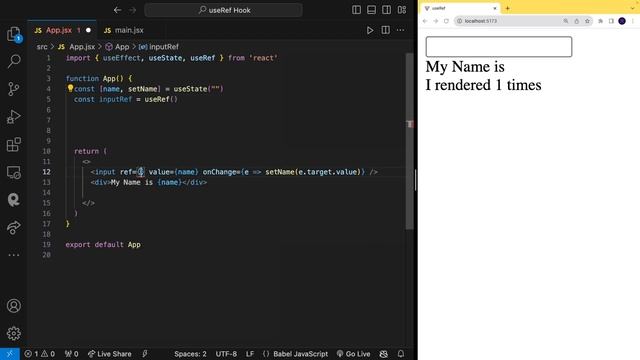
Task: Click the unsaved dot on App.jsx tab
Action: 88,30
